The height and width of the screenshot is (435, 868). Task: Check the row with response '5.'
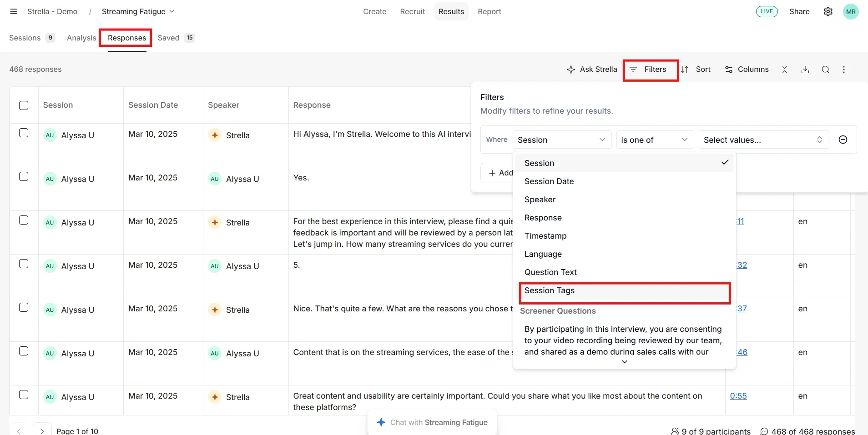24,264
